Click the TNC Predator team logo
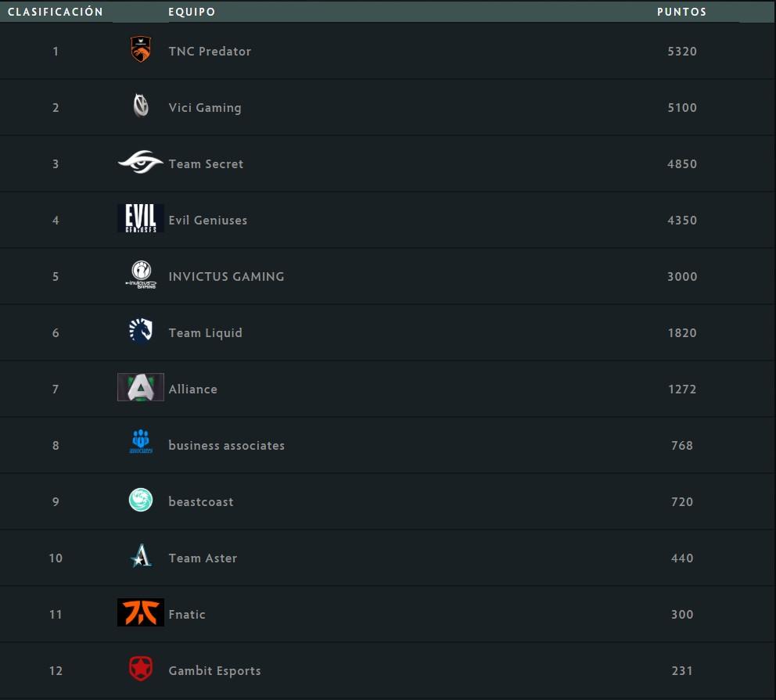 tap(141, 49)
